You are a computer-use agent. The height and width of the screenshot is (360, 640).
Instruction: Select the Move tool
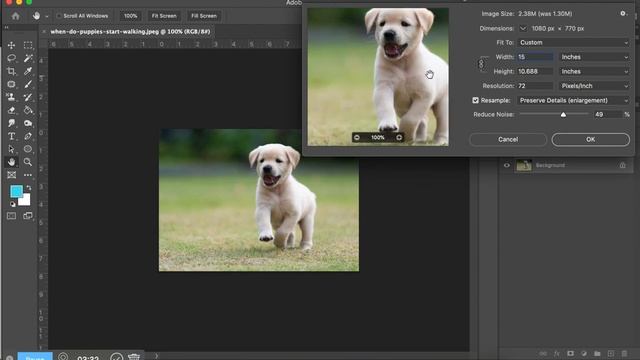point(11,45)
